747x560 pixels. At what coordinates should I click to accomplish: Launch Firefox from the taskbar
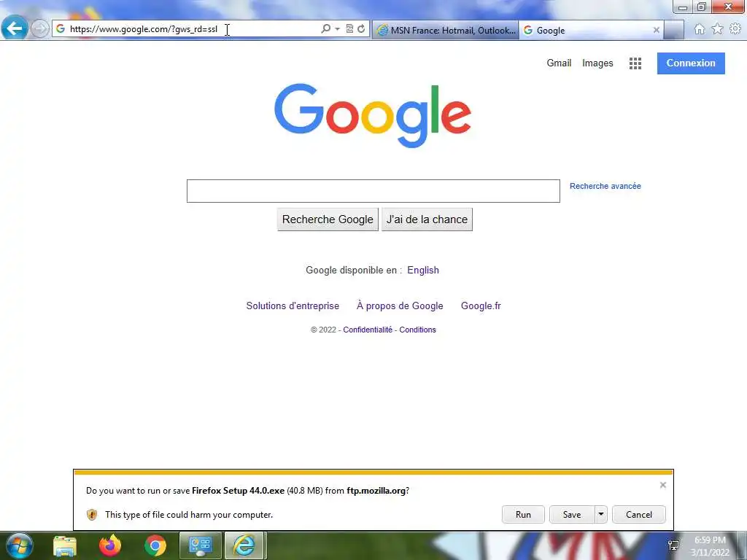point(110,545)
